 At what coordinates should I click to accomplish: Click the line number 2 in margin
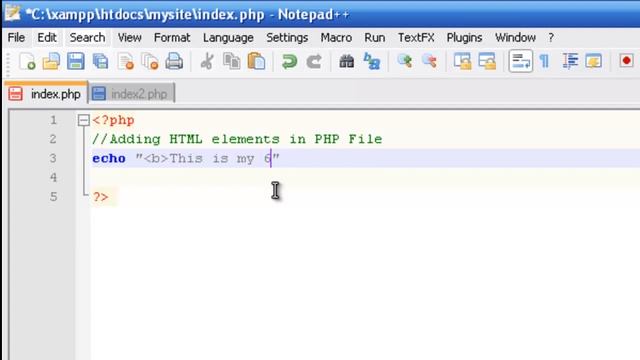tap(53, 139)
